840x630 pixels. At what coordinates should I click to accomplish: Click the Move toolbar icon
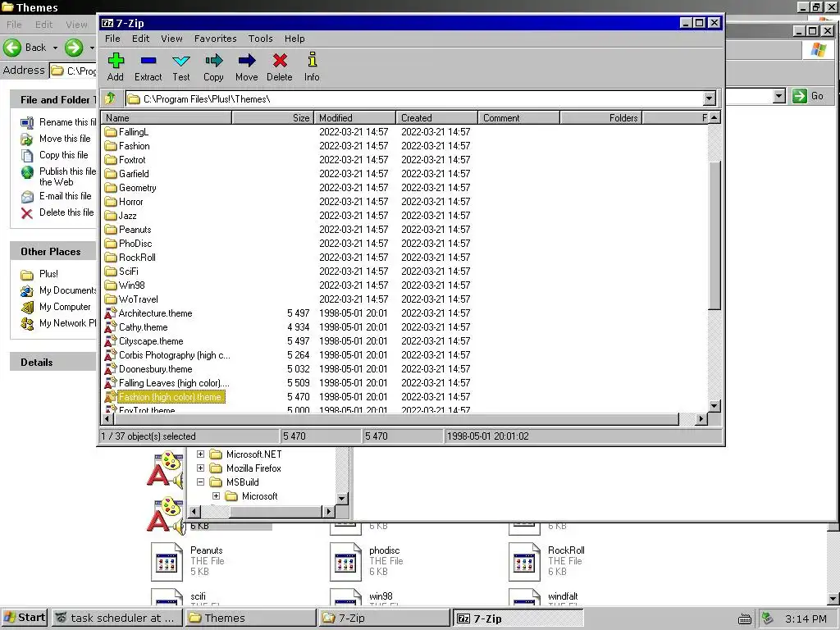[246, 61]
